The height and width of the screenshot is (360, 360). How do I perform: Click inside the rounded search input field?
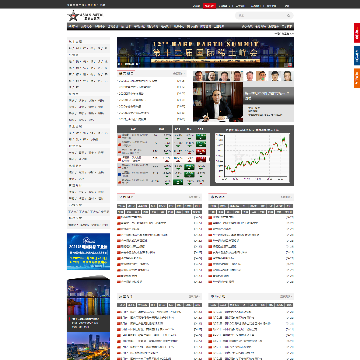(x=262, y=16)
